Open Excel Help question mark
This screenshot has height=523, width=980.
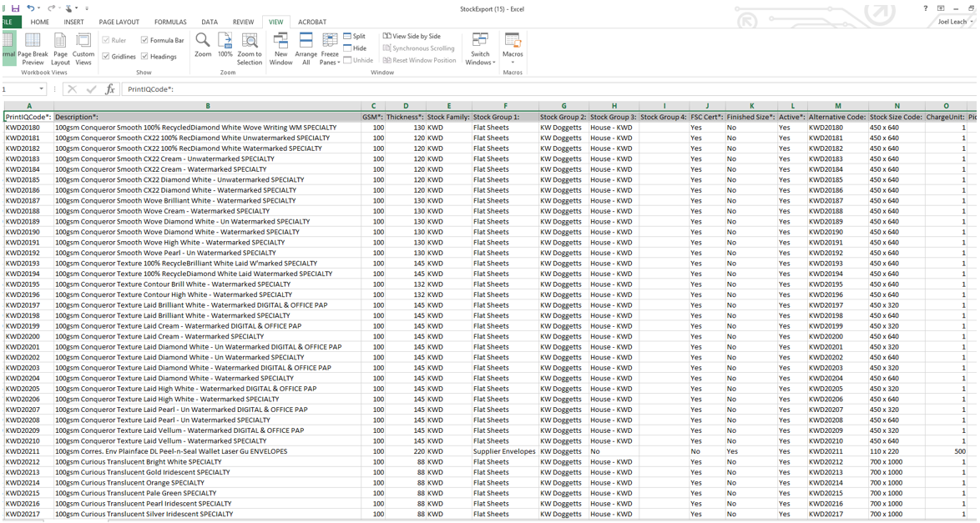[926, 8]
